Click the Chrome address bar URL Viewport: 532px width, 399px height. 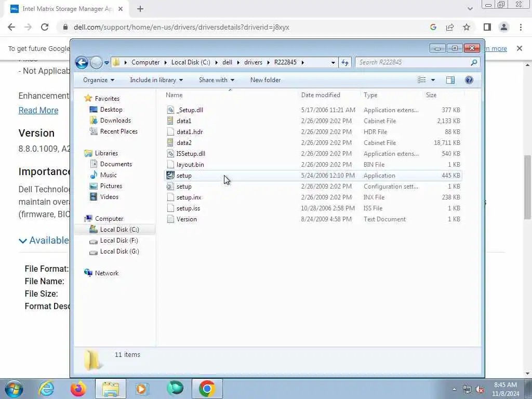181,27
